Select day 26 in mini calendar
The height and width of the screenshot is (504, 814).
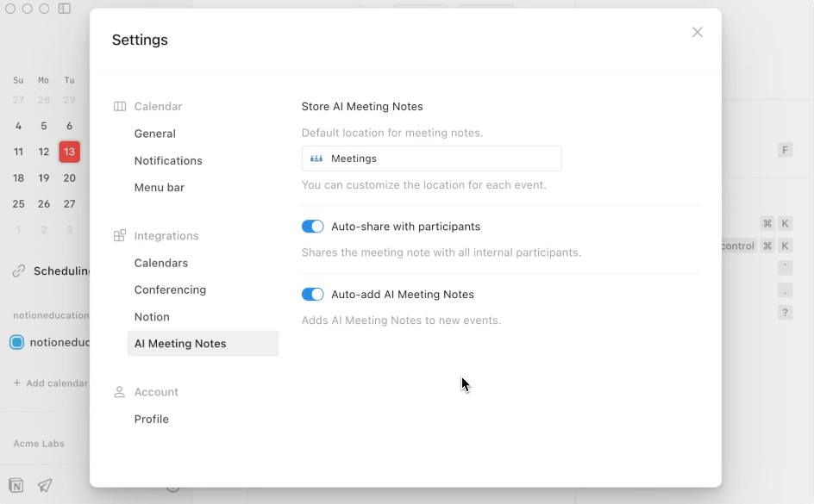[44, 204]
